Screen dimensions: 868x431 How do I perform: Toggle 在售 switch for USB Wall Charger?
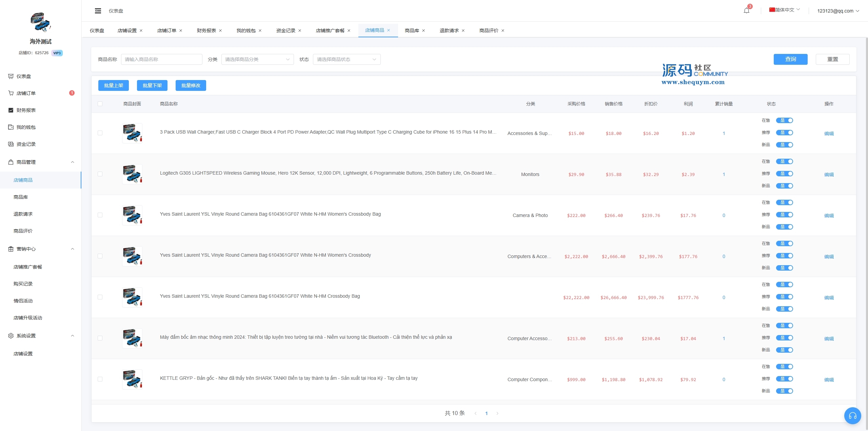tap(785, 120)
